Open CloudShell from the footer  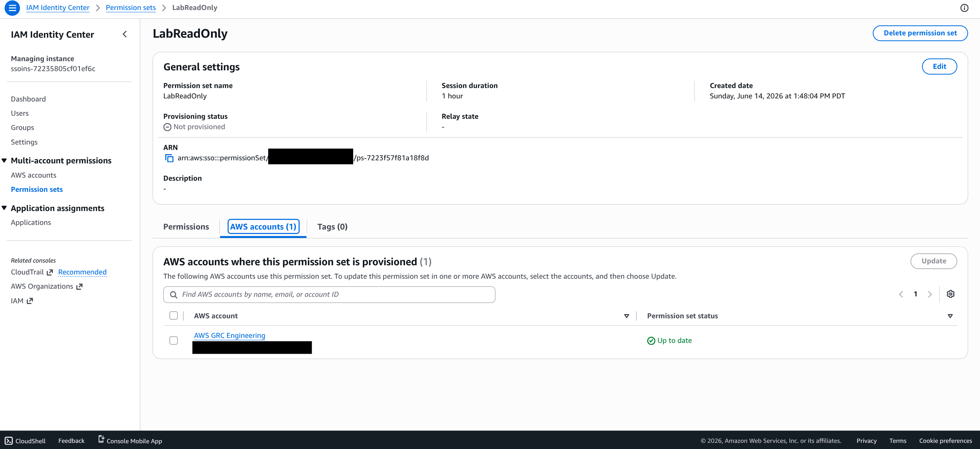[x=25, y=441]
